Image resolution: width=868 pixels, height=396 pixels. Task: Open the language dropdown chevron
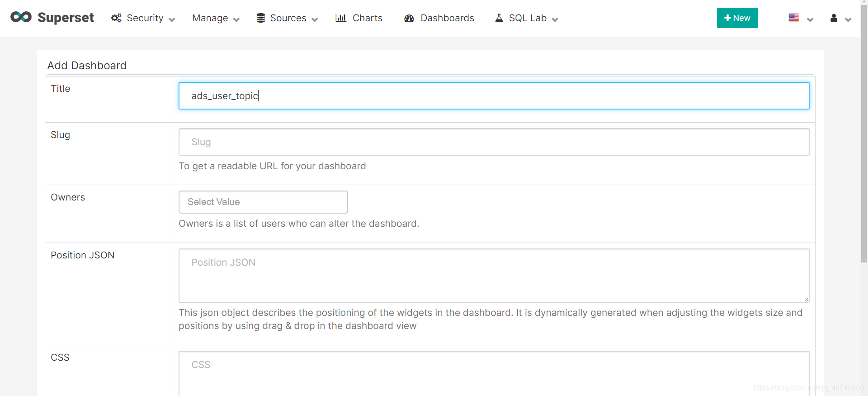(810, 19)
